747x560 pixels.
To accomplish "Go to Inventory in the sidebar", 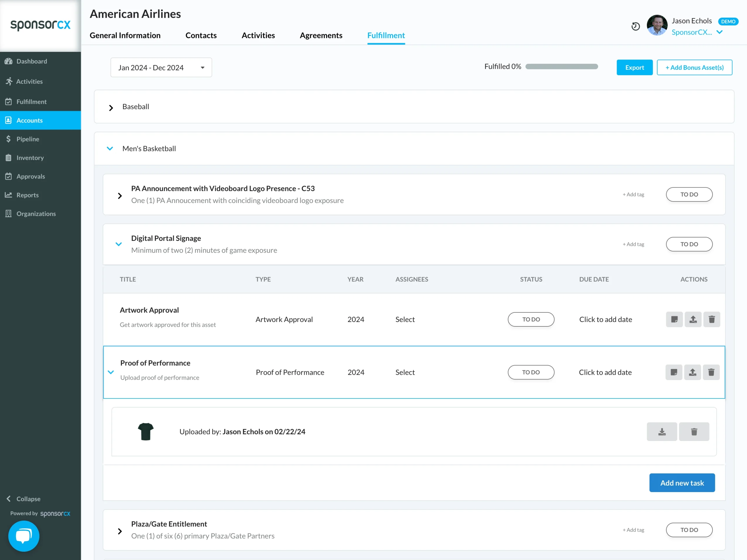I will pos(40,157).
